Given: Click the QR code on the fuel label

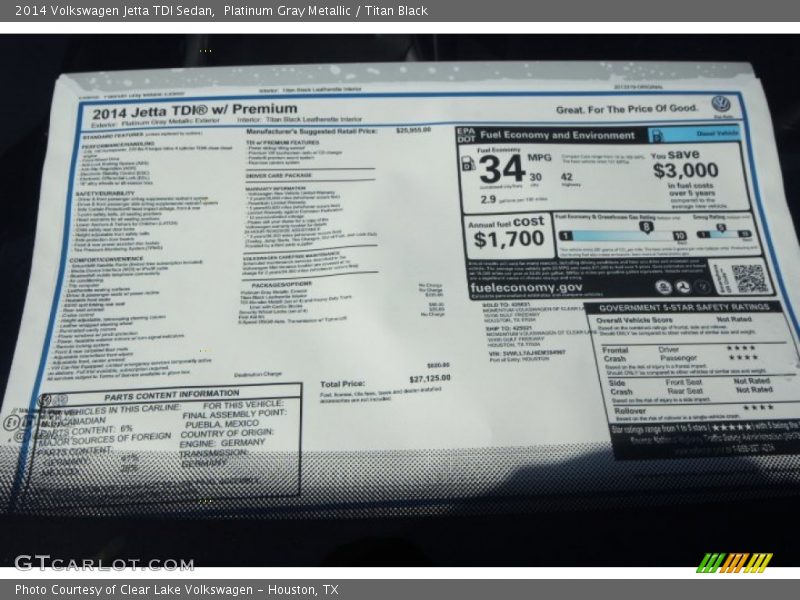Looking at the screenshot, I should click(x=749, y=278).
